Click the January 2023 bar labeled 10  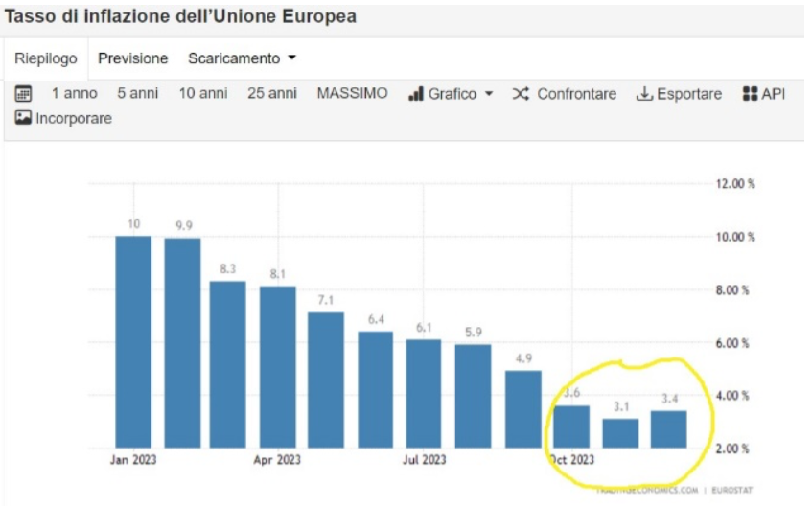133,341
